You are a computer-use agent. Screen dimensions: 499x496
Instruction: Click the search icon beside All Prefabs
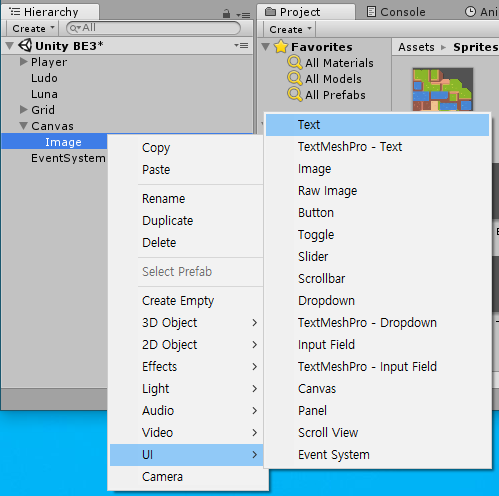point(295,94)
